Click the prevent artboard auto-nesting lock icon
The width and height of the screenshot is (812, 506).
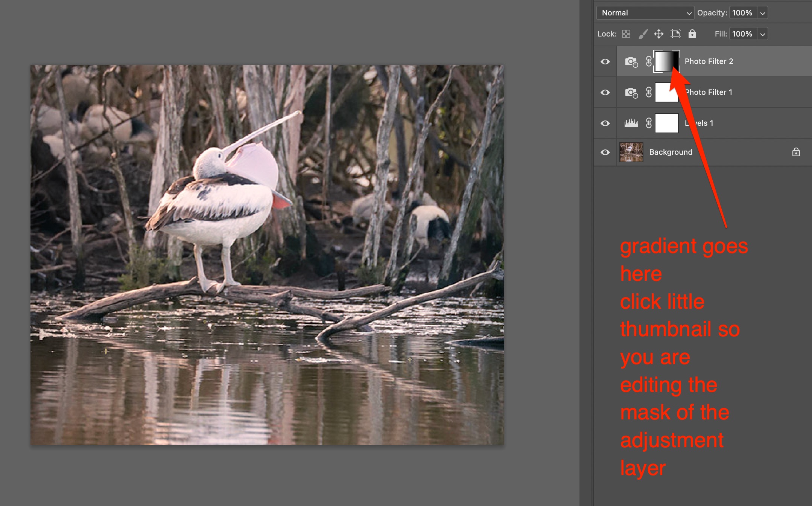tap(675, 34)
